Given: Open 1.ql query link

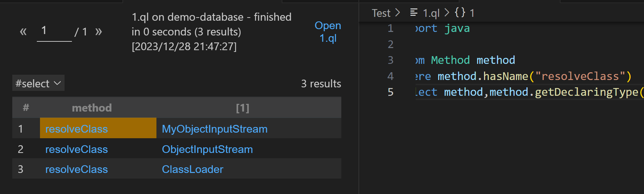Looking at the screenshot, I should [328, 32].
